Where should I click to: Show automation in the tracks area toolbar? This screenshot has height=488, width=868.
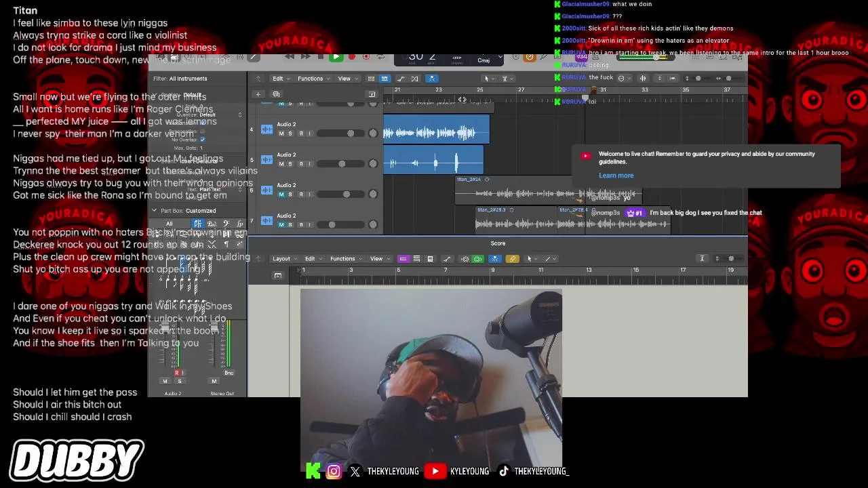point(401,79)
